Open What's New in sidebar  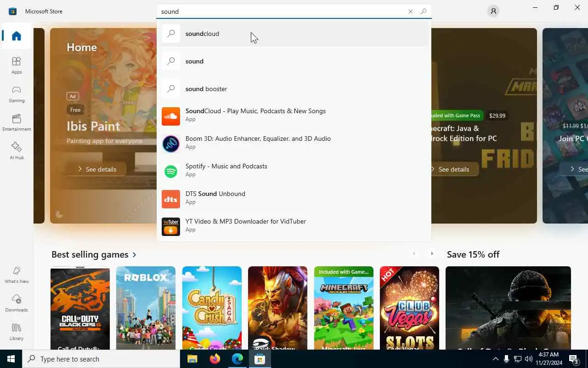pyautogui.click(x=17, y=275)
